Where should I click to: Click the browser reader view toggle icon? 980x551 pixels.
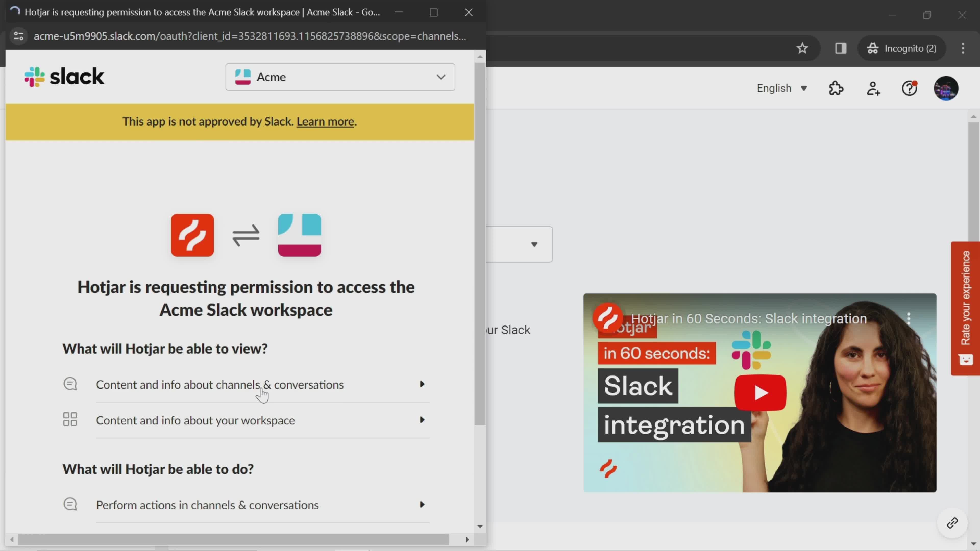click(841, 48)
